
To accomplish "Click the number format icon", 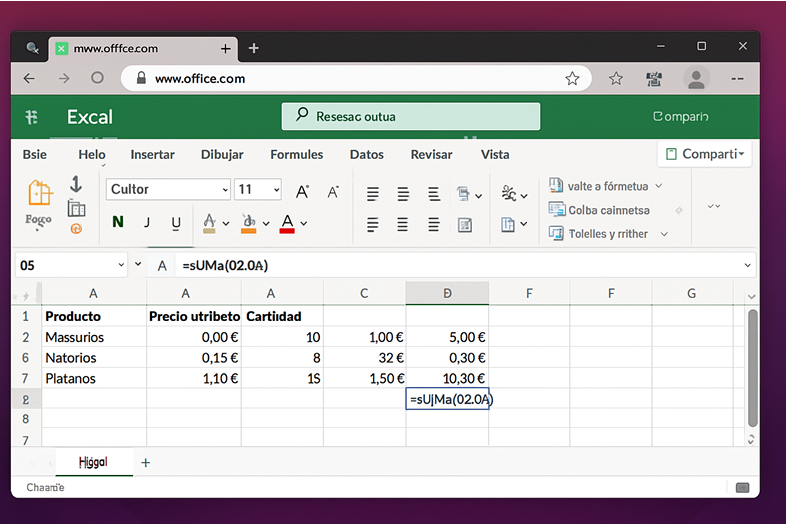I will pyautogui.click(x=509, y=193).
